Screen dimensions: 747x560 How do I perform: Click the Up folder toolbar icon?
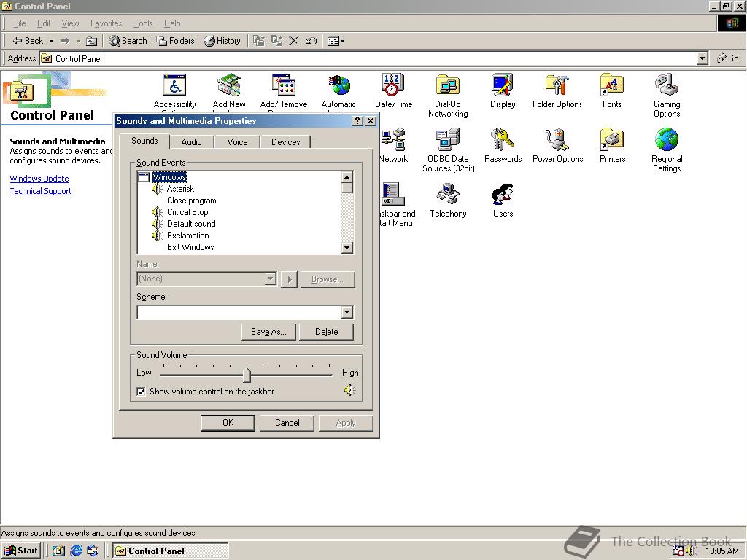91,41
